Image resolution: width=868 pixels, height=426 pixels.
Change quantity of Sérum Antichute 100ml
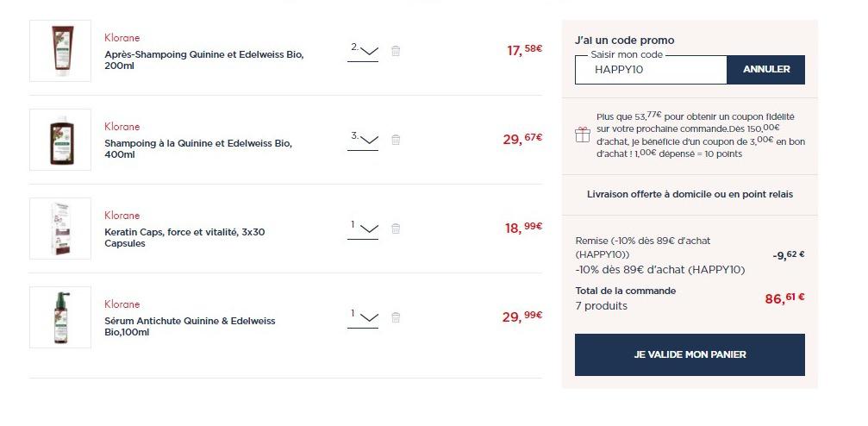point(363,317)
